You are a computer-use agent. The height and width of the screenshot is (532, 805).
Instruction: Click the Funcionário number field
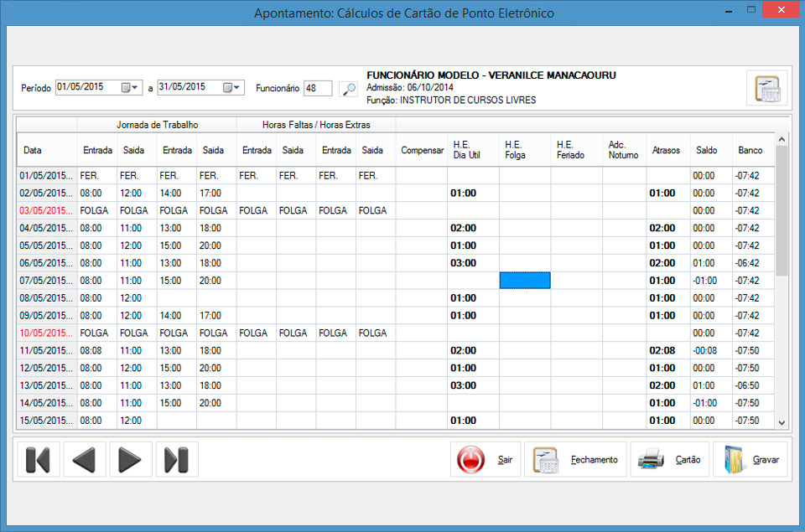pyautogui.click(x=318, y=88)
